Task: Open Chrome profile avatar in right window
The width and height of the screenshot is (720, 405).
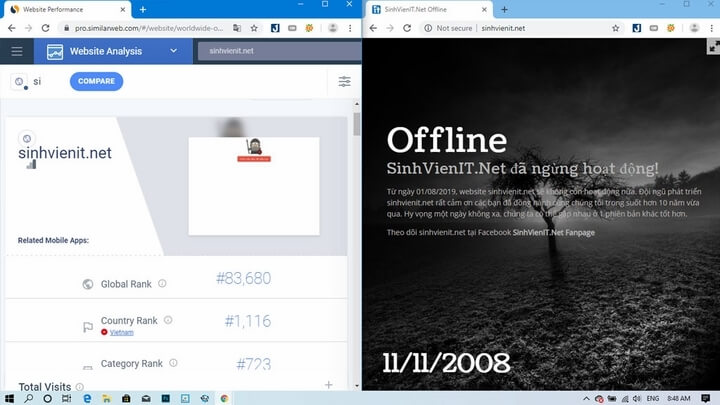Action: 694,28
